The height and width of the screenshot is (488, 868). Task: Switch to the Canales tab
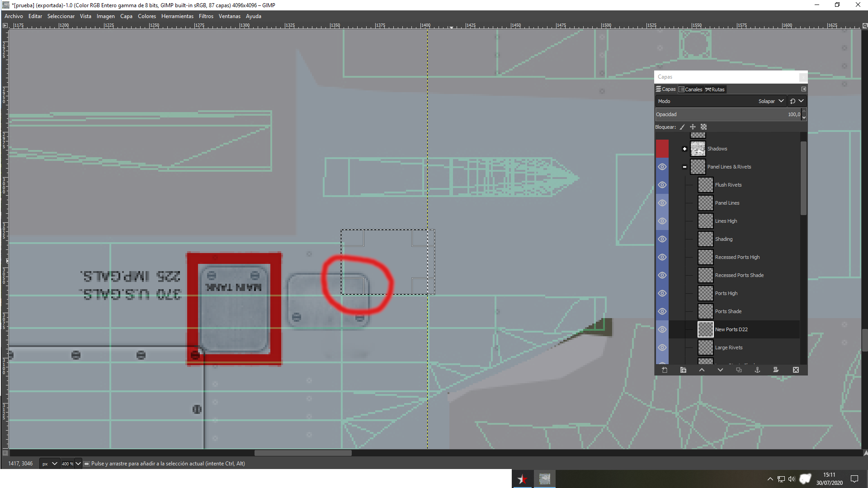pyautogui.click(x=690, y=89)
